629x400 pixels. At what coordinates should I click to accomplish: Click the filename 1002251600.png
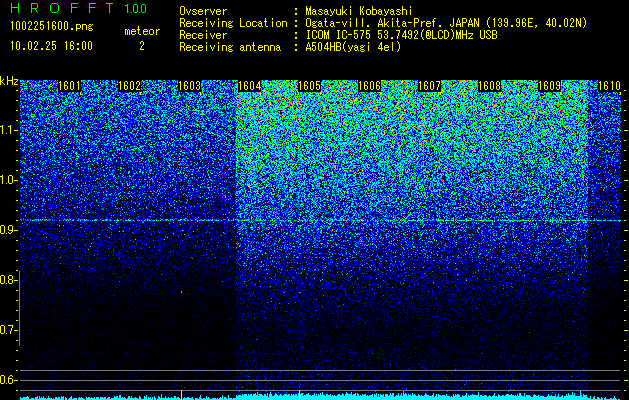point(52,27)
